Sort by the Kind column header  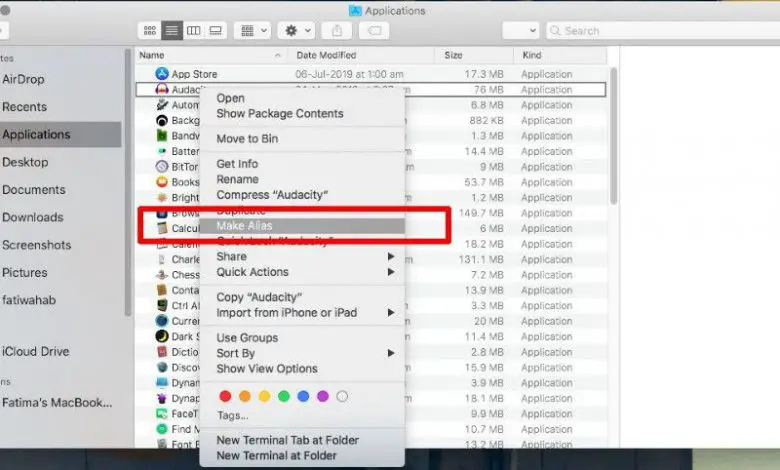coord(561,55)
